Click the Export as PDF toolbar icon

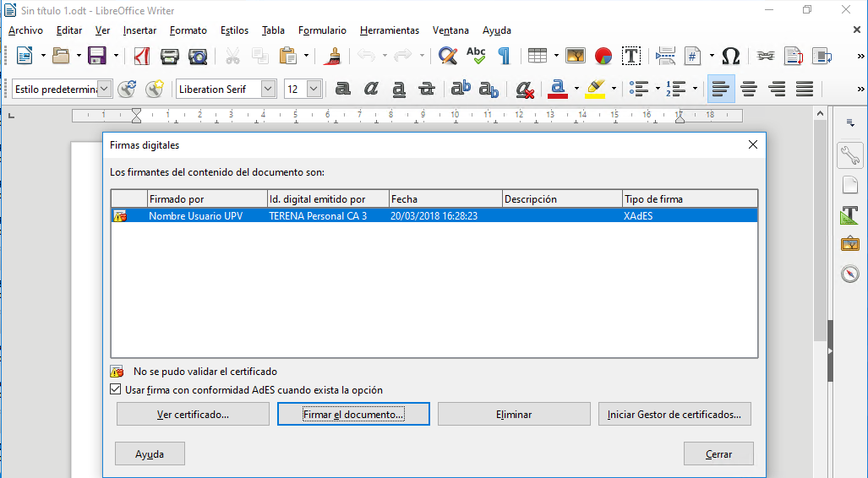point(142,57)
